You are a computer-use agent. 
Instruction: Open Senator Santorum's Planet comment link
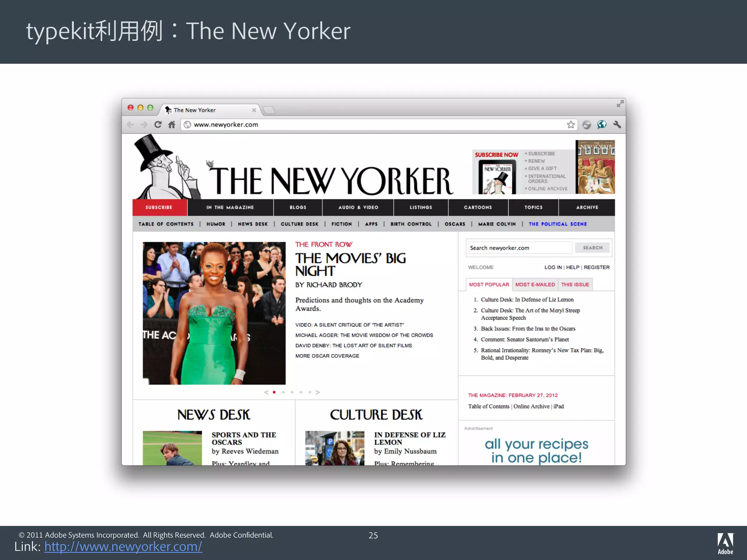pyautogui.click(x=525, y=340)
